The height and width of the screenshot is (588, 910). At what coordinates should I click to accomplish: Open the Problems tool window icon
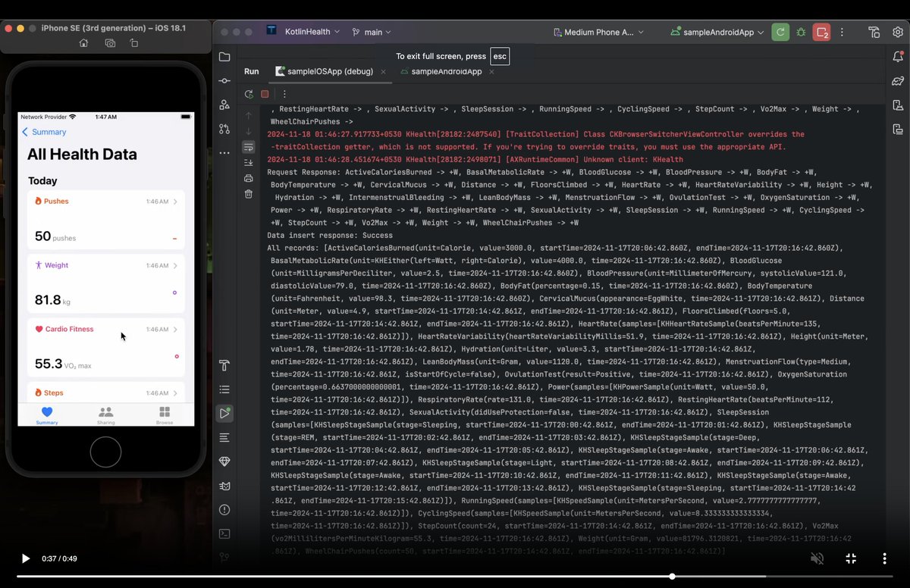(224, 509)
